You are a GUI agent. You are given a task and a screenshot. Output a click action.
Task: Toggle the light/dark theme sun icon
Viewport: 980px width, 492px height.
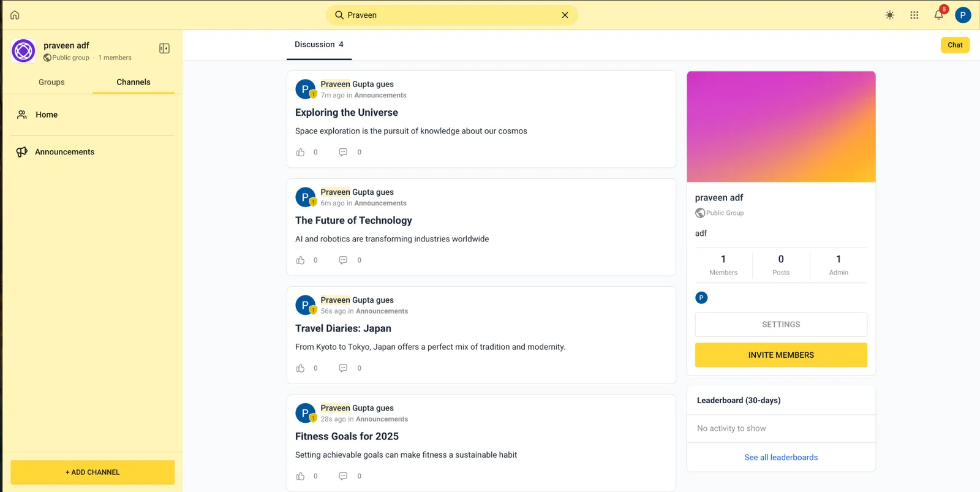(889, 15)
